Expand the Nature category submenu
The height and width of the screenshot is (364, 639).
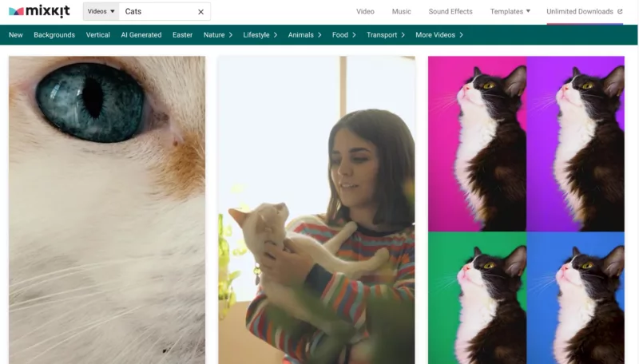click(x=218, y=35)
